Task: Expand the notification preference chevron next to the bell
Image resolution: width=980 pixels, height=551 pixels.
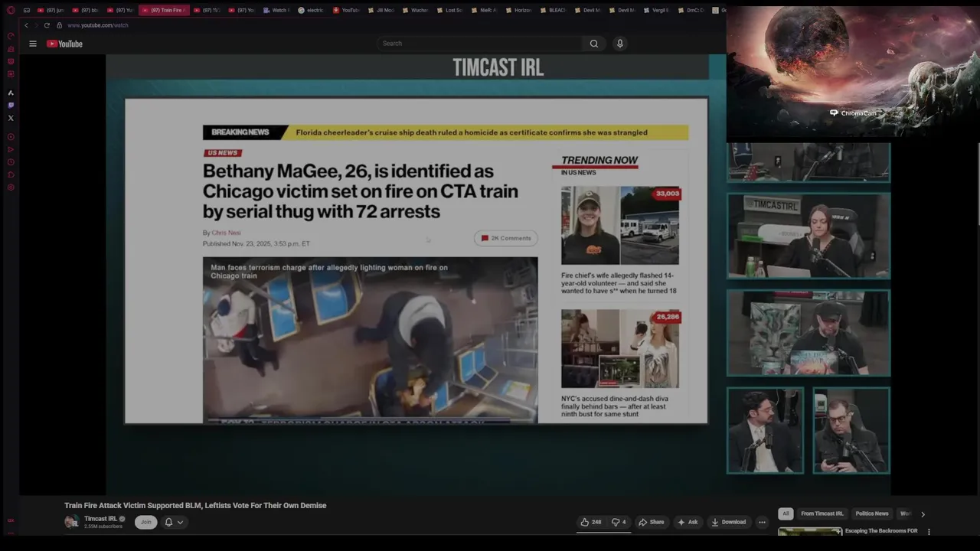Action: point(180,522)
